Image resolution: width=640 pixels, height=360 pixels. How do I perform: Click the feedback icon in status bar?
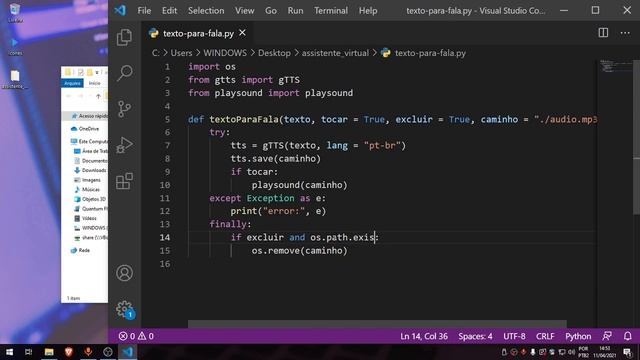tap(607, 336)
